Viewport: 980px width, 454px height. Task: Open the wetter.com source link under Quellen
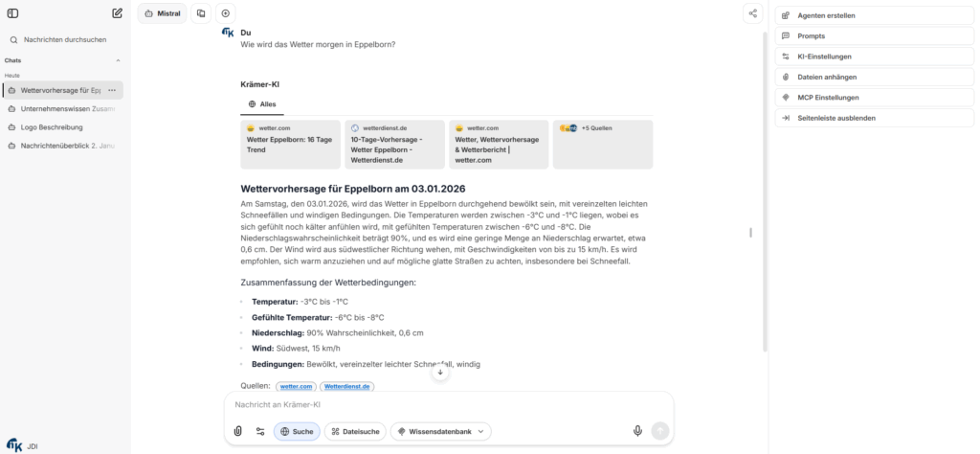point(296,386)
